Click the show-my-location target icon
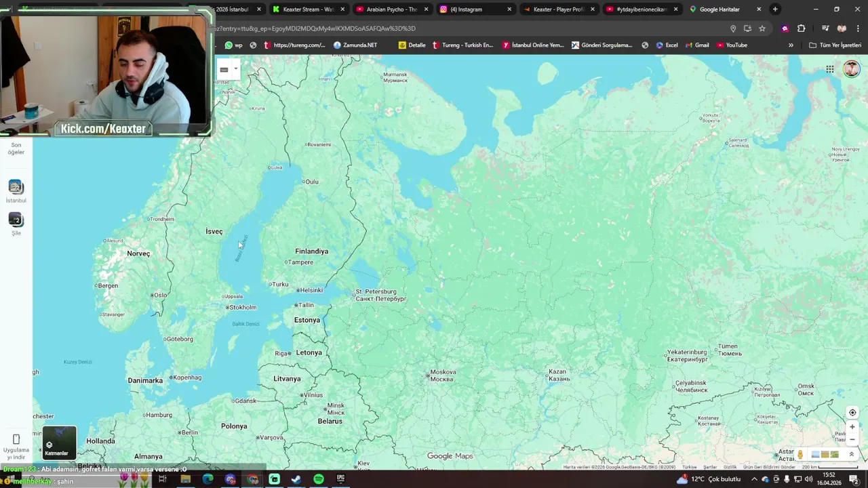Screen dimensions: 868x488 (852, 412)
